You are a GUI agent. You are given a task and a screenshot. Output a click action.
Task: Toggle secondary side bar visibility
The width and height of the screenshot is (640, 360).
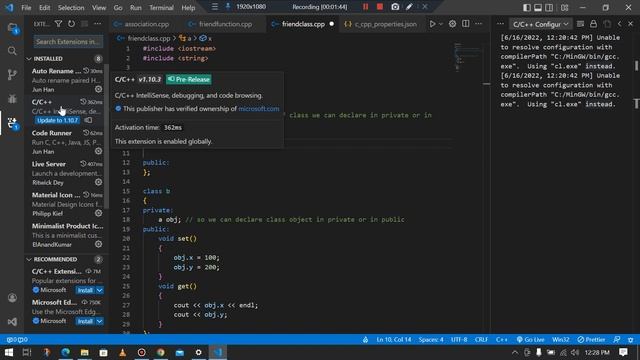(x=549, y=7)
